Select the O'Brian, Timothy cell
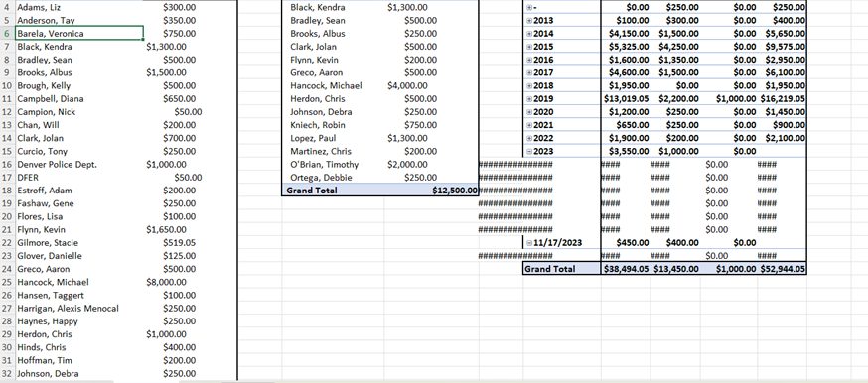Image resolution: width=868 pixels, height=383 pixels. coord(333,164)
